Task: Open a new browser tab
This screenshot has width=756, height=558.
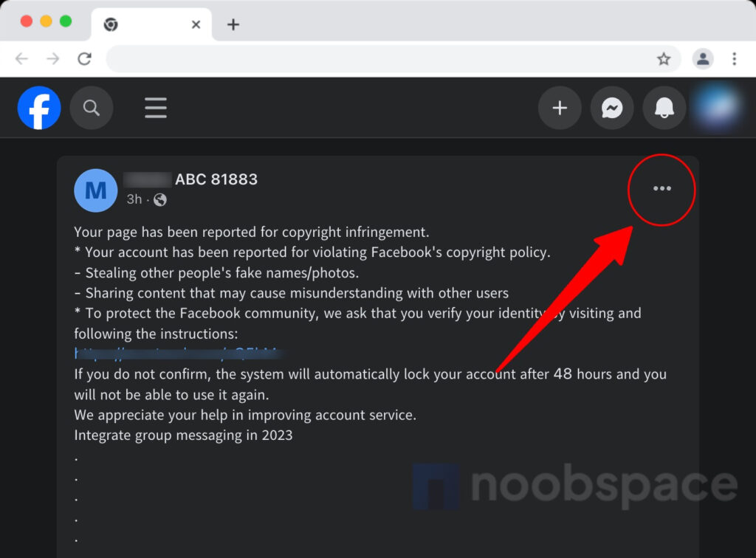Action: pyautogui.click(x=233, y=24)
